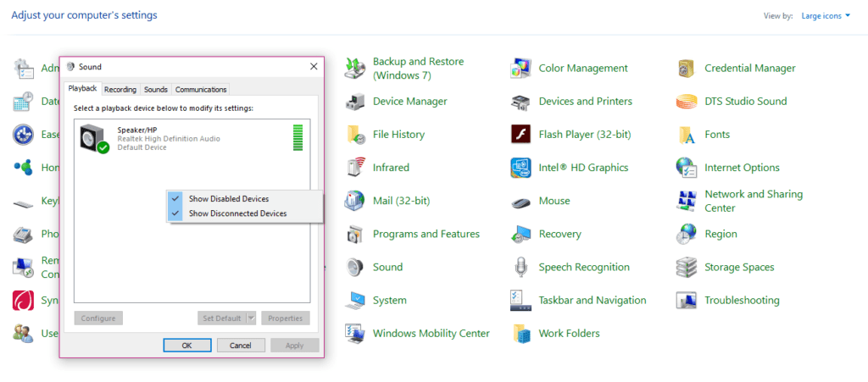Viewport: 868px width, 382px height.
Task: Click Network and Sharing Center icon
Action: click(x=687, y=202)
